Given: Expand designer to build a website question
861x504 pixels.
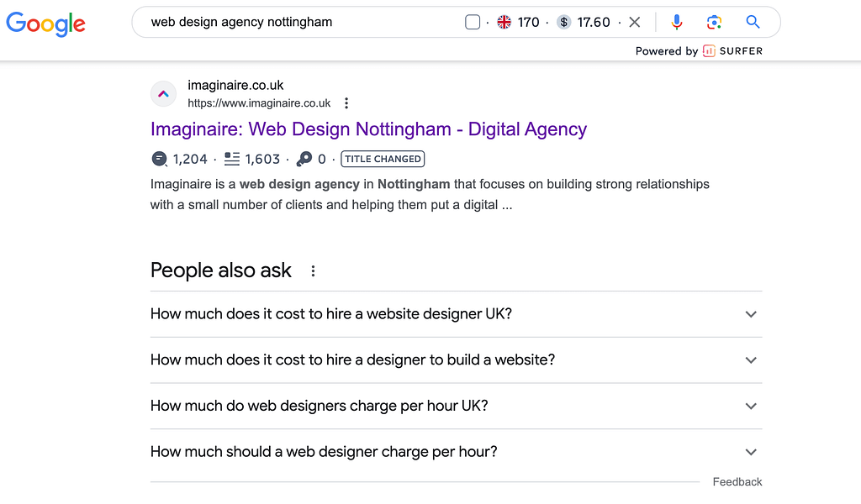Looking at the screenshot, I should tap(456, 360).
